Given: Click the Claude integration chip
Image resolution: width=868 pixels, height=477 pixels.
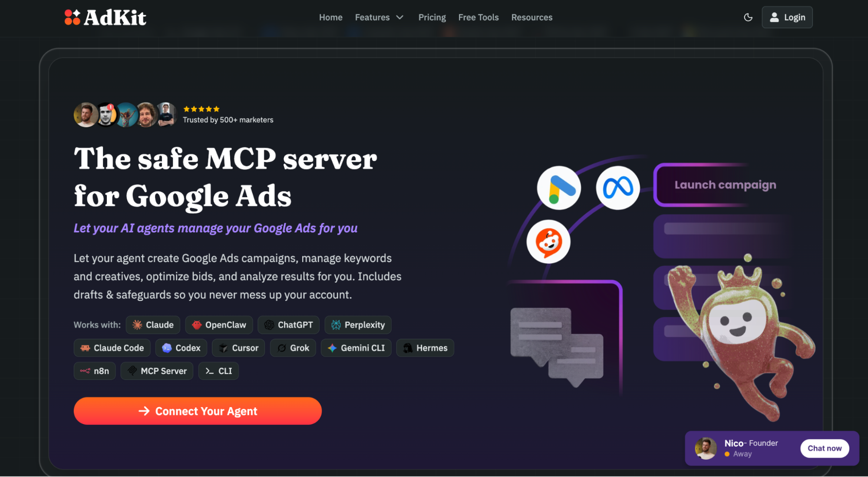Looking at the screenshot, I should click(x=153, y=325).
